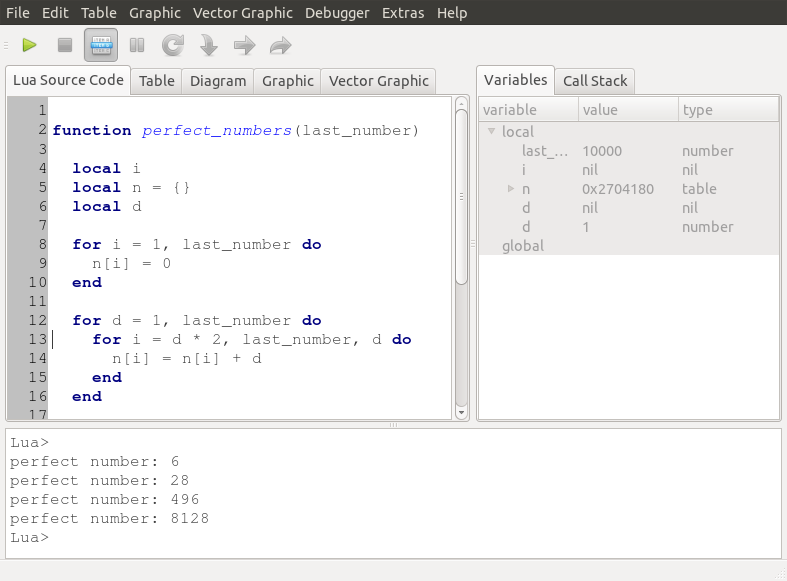Click line number 13 in the gutter
The image size is (787, 581).
tap(37, 339)
